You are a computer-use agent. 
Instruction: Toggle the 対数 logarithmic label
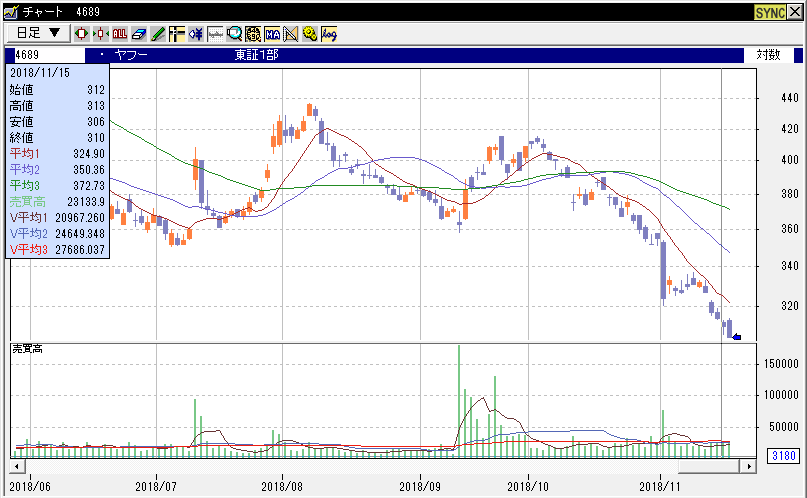click(x=768, y=55)
